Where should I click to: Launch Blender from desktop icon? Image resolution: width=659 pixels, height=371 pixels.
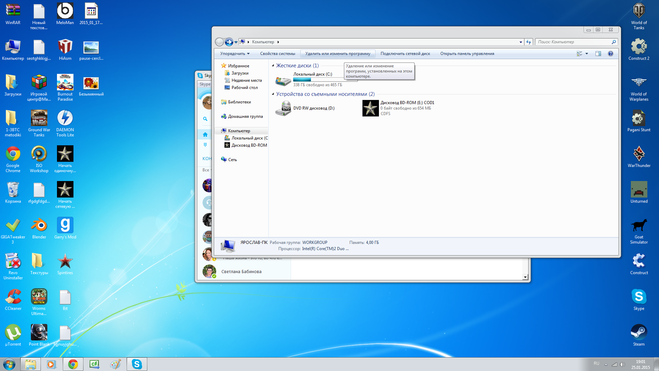(39, 228)
